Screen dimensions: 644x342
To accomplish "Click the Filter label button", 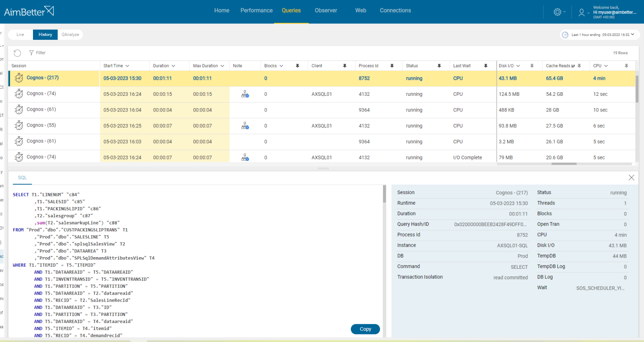I will (41, 53).
